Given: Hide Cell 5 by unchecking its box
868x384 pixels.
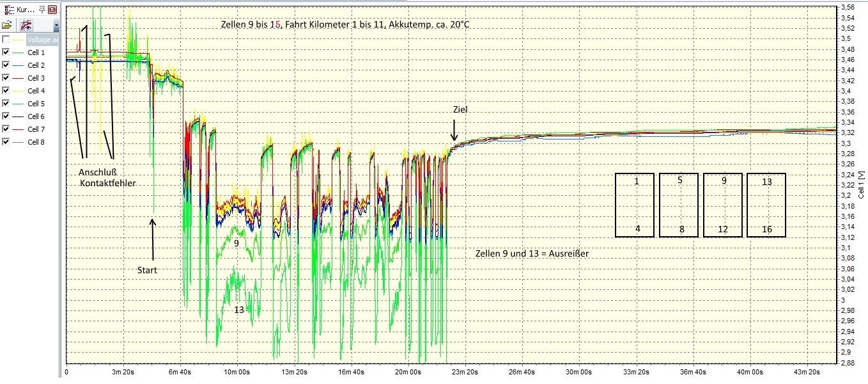Looking at the screenshot, I should [6, 104].
